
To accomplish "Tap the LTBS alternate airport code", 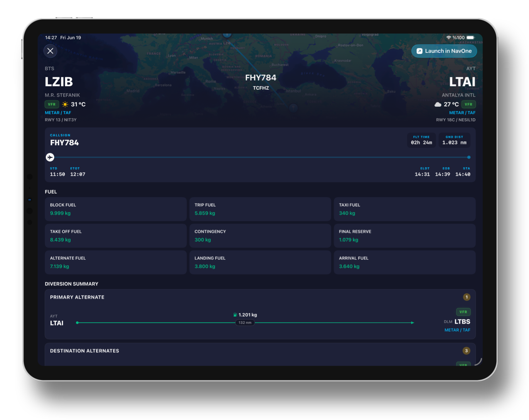I will coord(462,322).
